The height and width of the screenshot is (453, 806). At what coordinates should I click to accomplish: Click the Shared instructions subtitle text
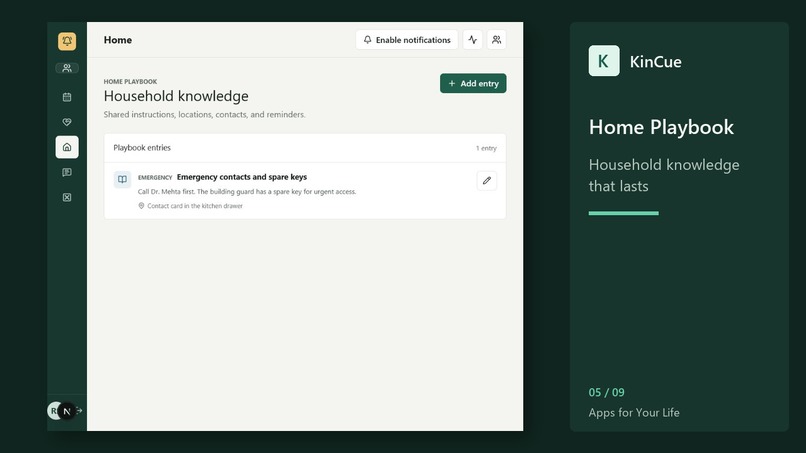point(204,114)
